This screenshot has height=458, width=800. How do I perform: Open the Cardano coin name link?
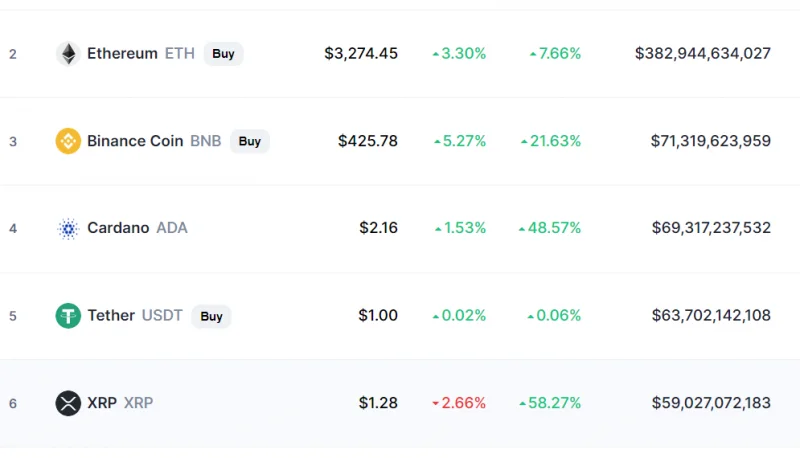click(x=118, y=227)
